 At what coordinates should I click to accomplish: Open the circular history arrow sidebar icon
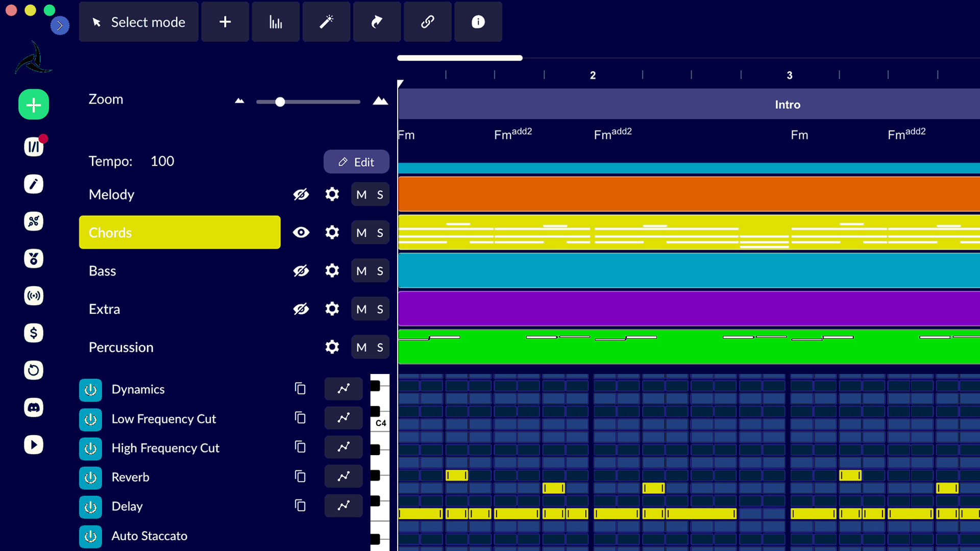pyautogui.click(x=34, y=370)
